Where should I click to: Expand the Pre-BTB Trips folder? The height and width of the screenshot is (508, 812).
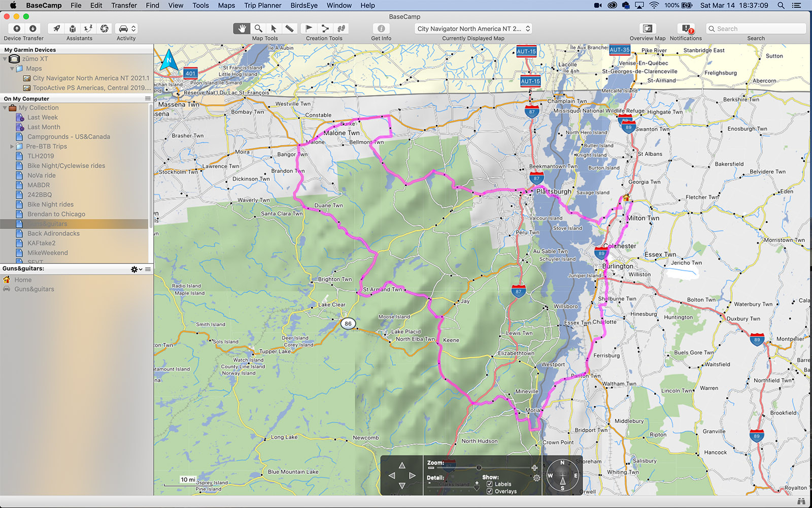coord(12,146)
